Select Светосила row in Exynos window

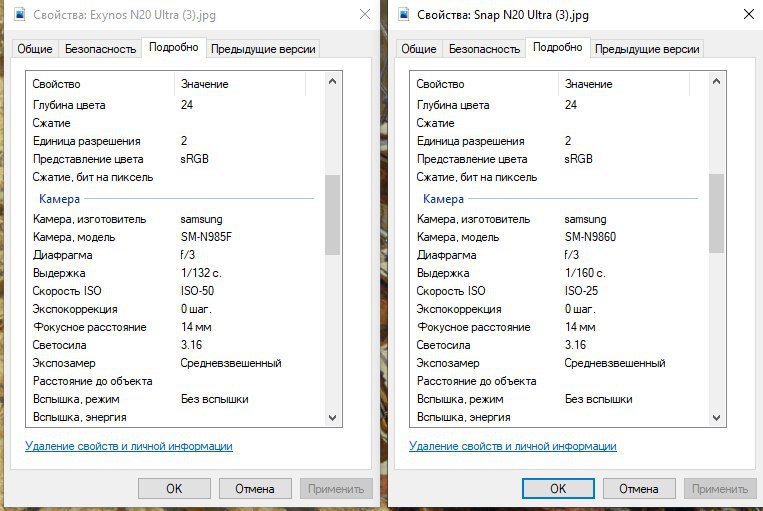[175, 345]
